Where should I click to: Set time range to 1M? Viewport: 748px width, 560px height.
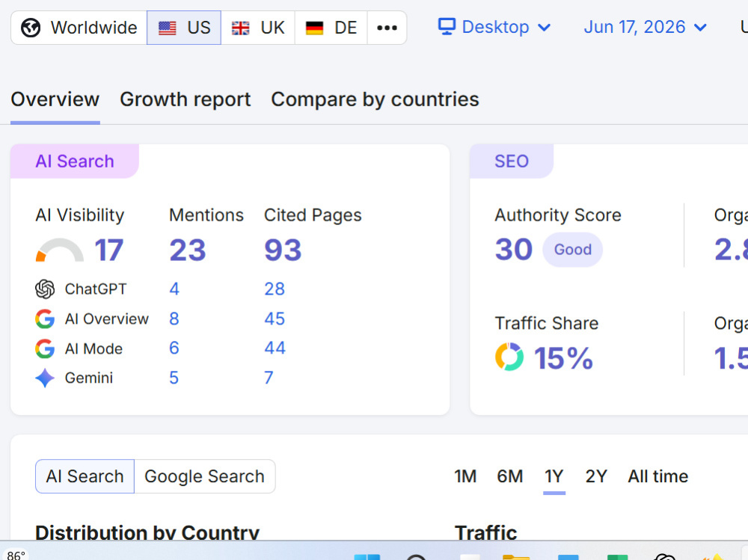click(x=465, y=476)
